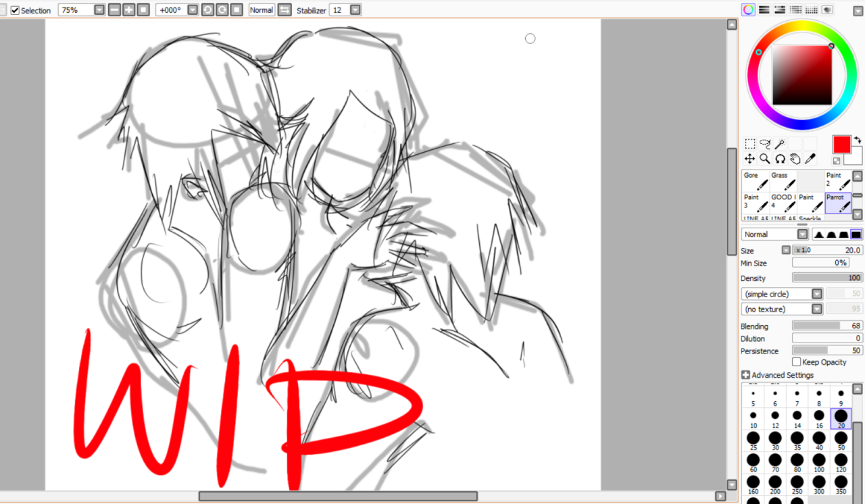Choose the Paint brush beside Parrot
Image resolution: width=865 pixels, height=504 pixels.
click(811, 203)
